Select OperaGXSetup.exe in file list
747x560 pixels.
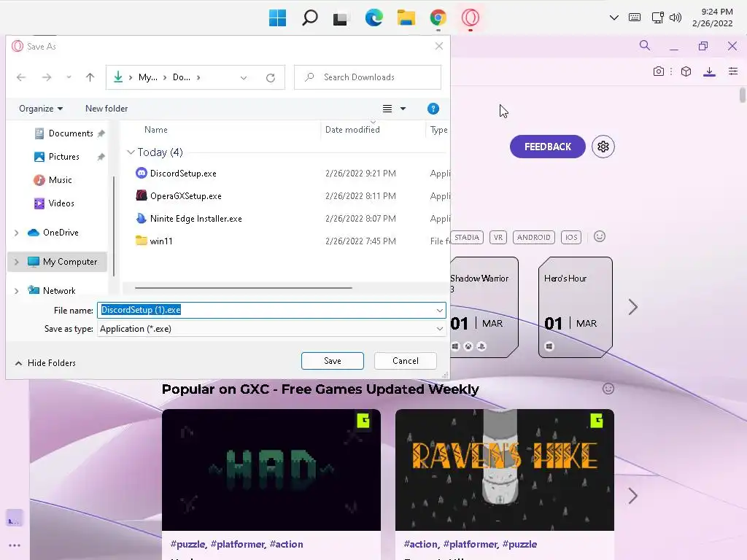tap(186, 195)
